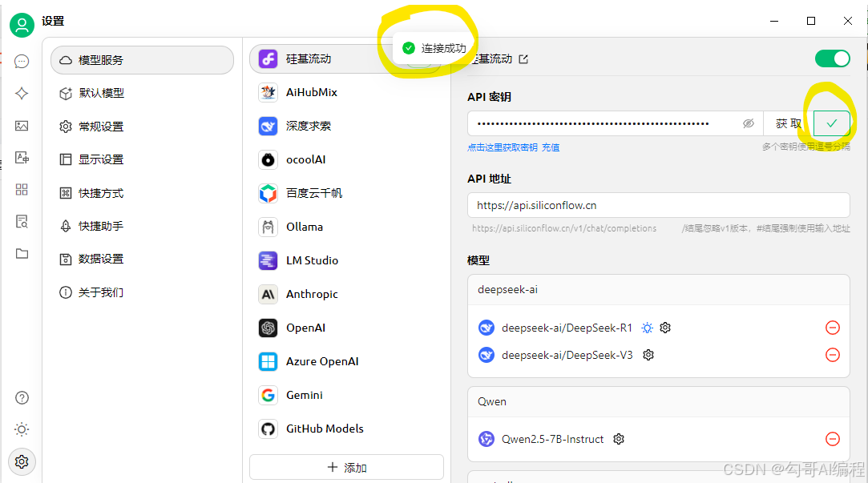Select the OpenAI provider
The image size is (868, 483).
(346, 328)
